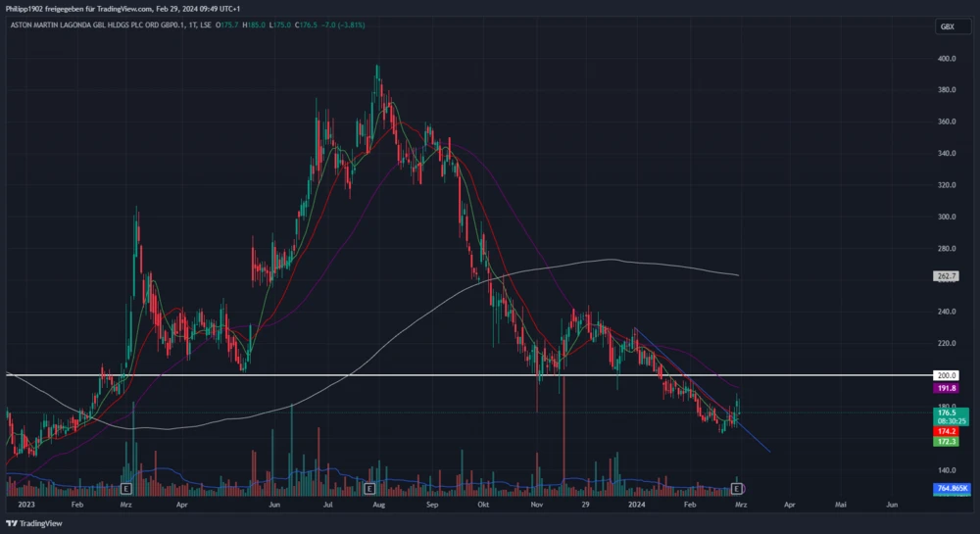Open the GBX currency selector

click(x=947, y=26)
